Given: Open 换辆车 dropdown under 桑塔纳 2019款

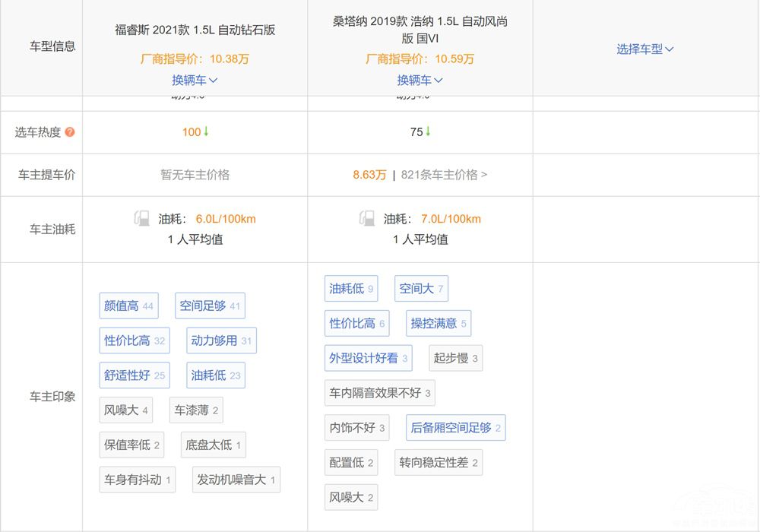Looking at the screenshot, I should point(420,80).
